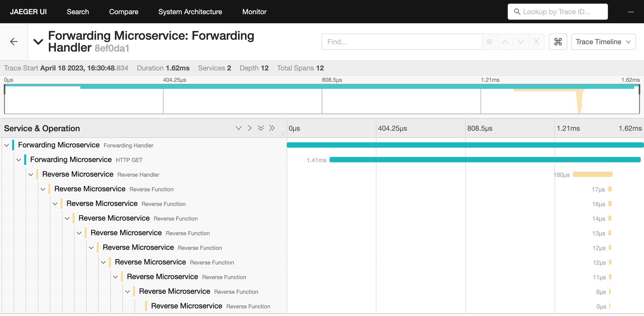644x316 pixels.
Task: Open Monitor tab
Action: pos(254,11)
